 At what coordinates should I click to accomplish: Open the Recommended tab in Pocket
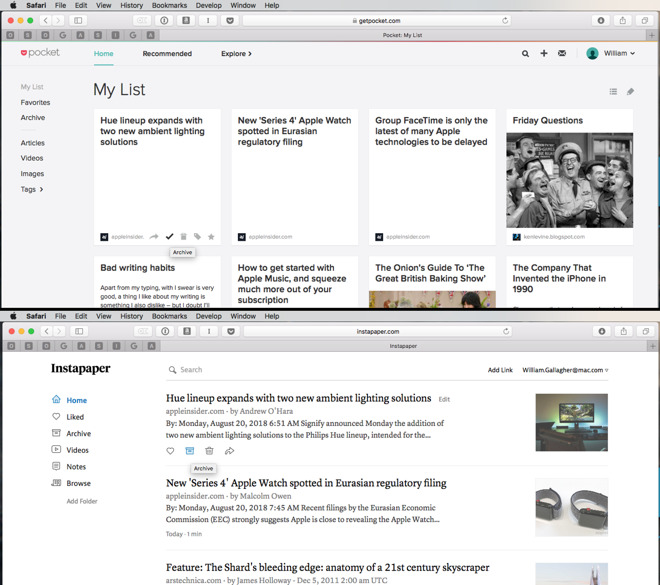tap(167, 53)
